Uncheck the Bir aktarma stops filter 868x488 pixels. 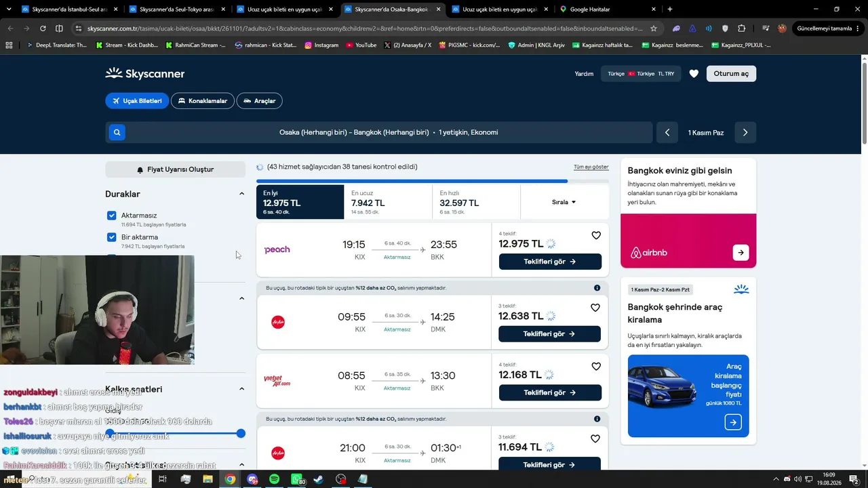[112, 237]
